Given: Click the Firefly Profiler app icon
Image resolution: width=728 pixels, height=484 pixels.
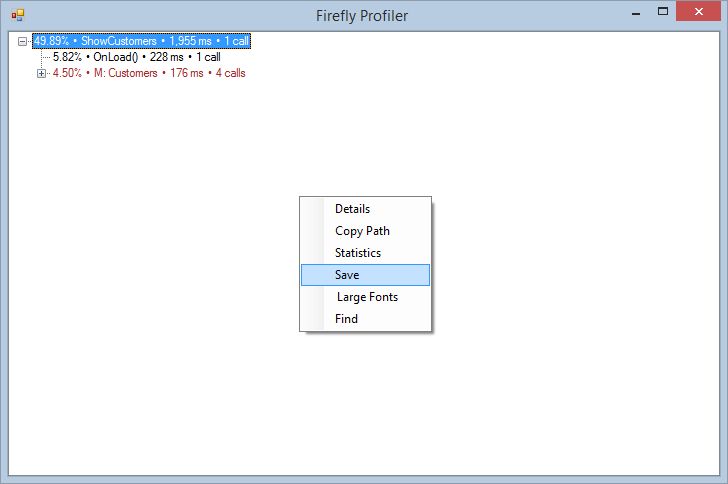Looking at the screenshot, I should tap(18, 15).
